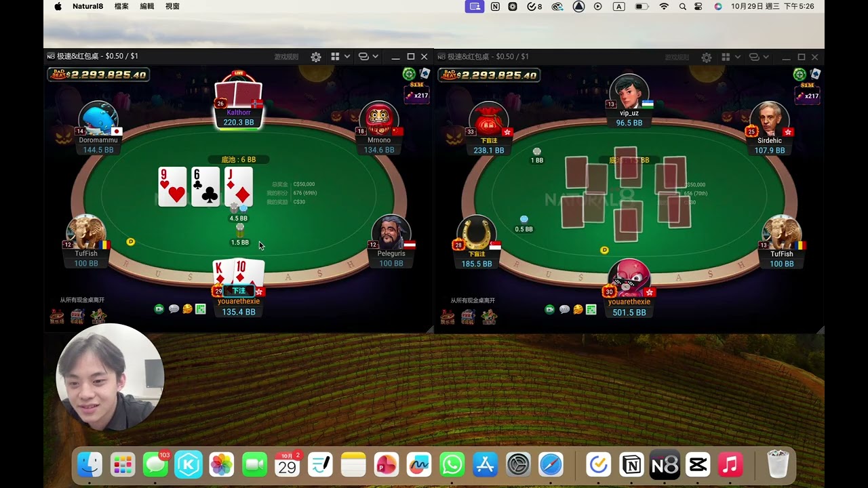The width and height of the screenshot is (868, 488).
Task: Open 視窗 menu in menu bar
Action: [x=172, y=6]
